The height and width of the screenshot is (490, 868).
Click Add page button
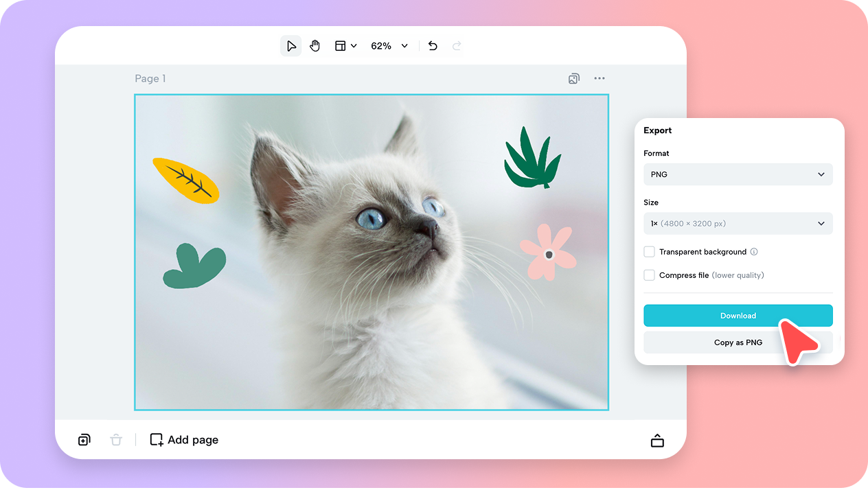click(184, 440)
